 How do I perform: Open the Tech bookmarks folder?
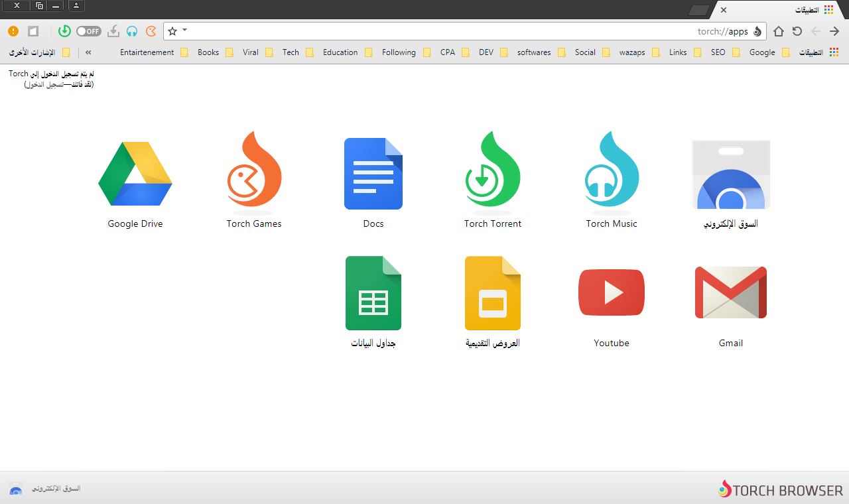[x=298, y=52]
